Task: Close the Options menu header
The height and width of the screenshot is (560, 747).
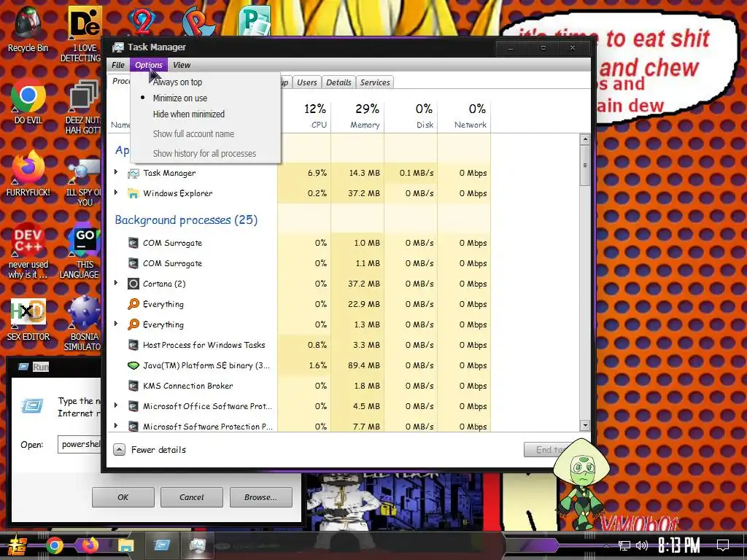Action: click(x=149, y=65)
